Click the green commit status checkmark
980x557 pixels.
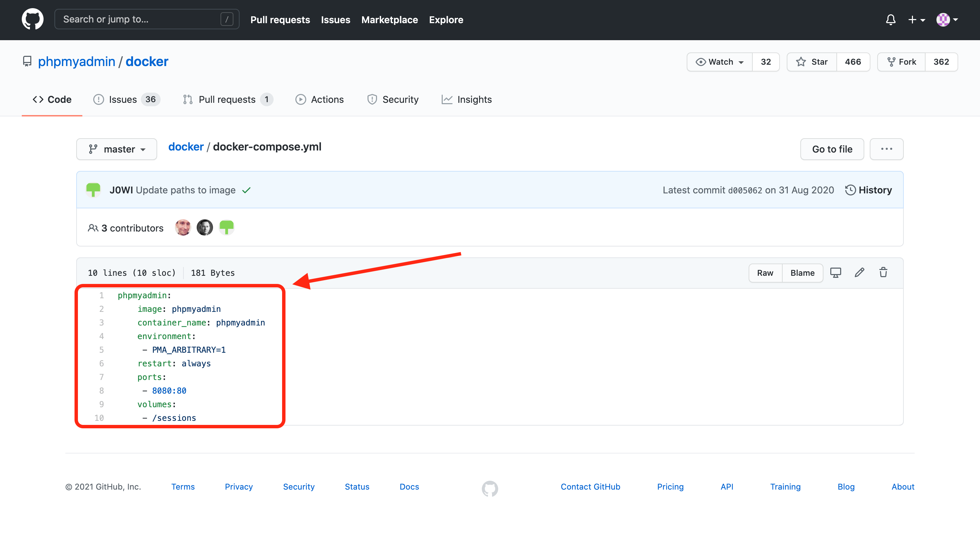pos(246,190)
